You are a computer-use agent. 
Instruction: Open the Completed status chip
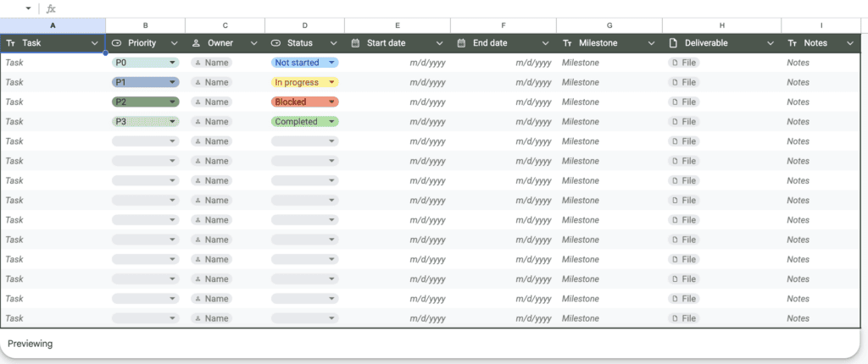point(305,122)
